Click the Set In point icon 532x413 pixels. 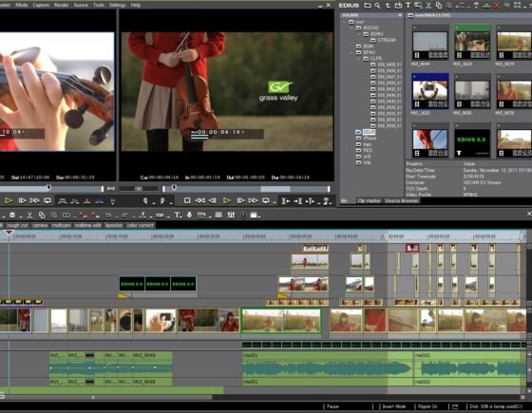click(145, 201)
